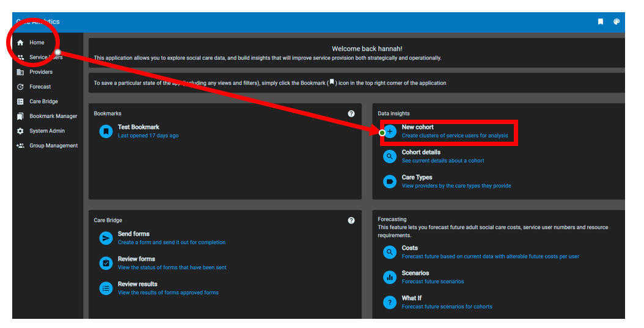Go to Forecast in the sidebar

(40, 87)
